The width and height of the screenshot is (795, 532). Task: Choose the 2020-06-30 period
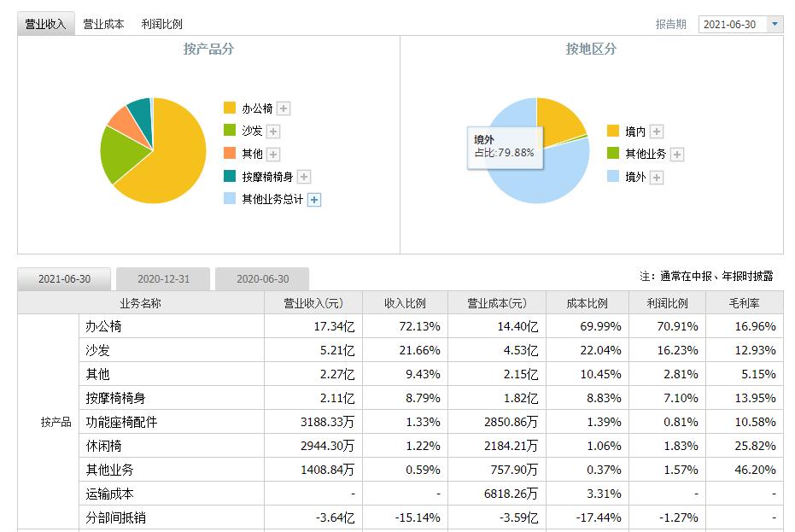pyautogui.click(x=266, y=278)
